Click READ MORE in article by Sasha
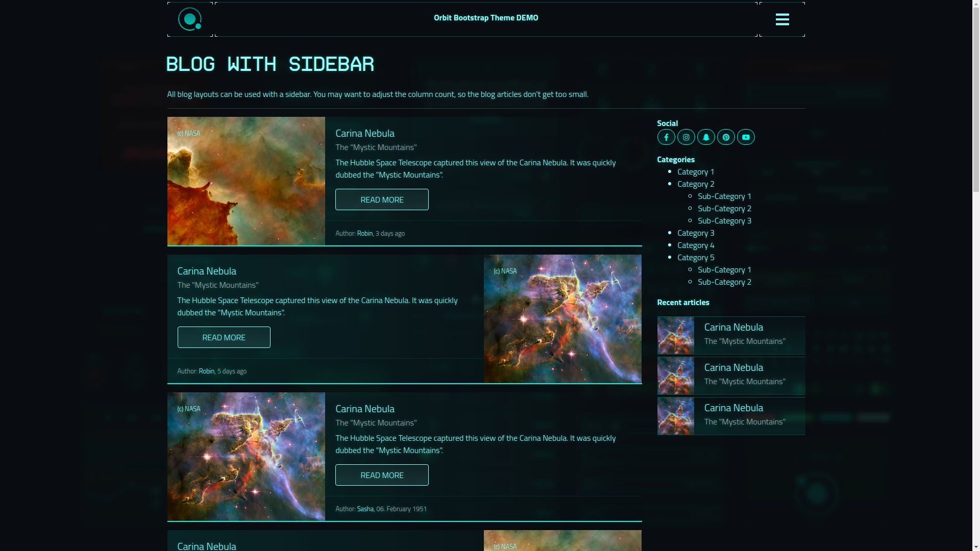This screenshot has width=980, height=551. click(382, 475)
